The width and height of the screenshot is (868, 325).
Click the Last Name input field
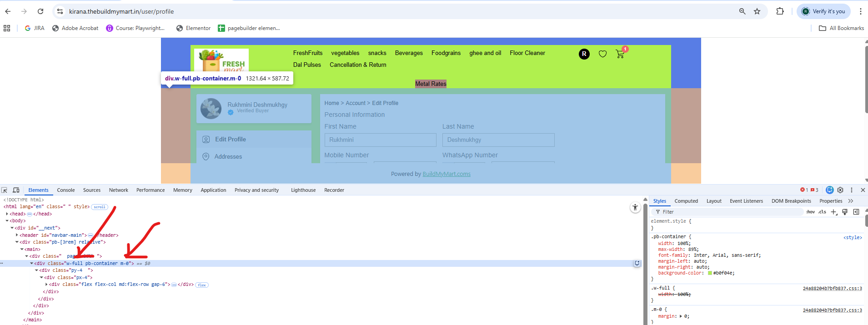tap(498, 140)
